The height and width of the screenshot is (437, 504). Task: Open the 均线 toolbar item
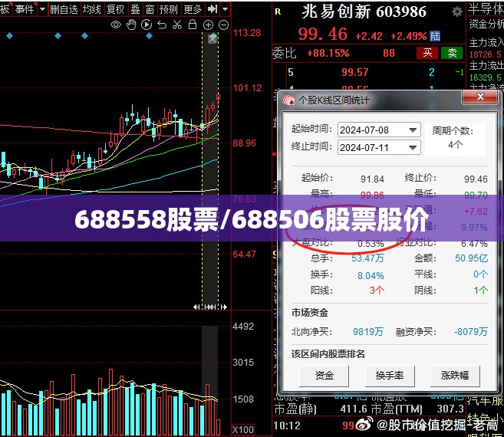91,9
